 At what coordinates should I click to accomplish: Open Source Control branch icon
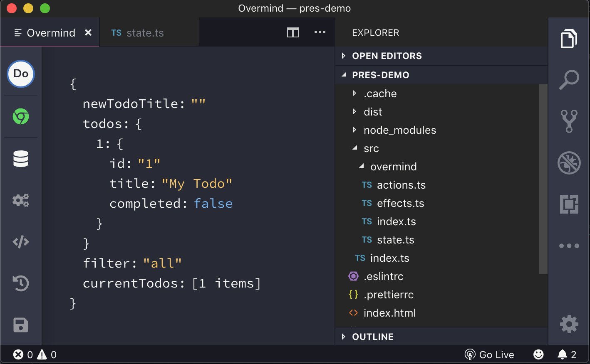coord(569,121)
